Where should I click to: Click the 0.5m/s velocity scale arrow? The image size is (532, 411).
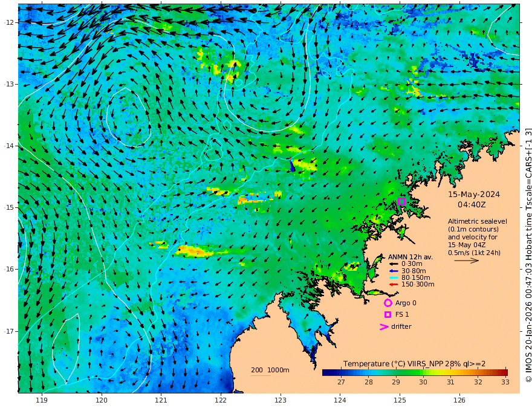tap(467, 261)
